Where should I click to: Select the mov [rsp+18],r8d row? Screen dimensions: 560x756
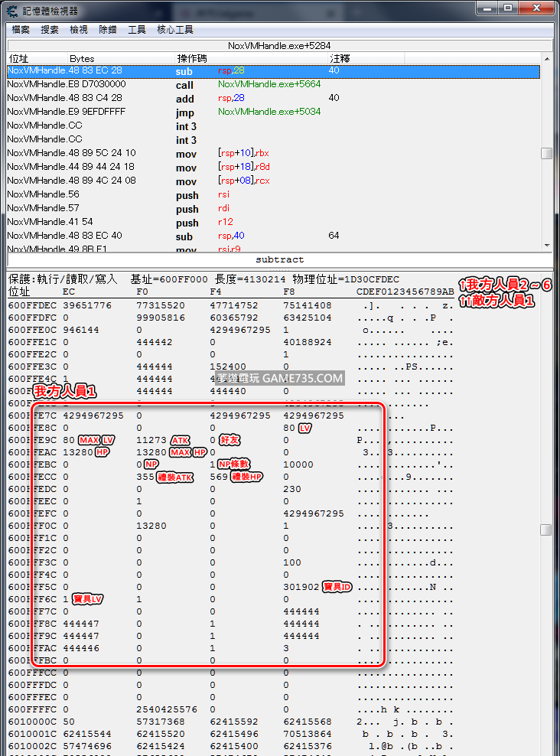[273, 168]
